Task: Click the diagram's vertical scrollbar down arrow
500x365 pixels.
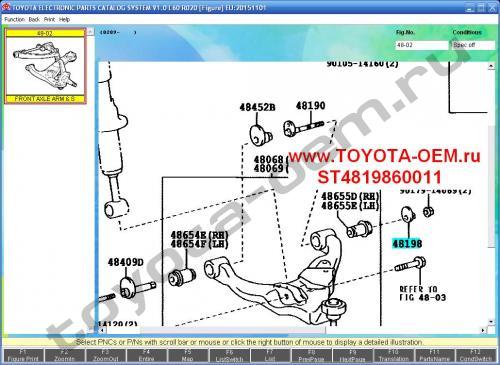Action: (491, 322)
